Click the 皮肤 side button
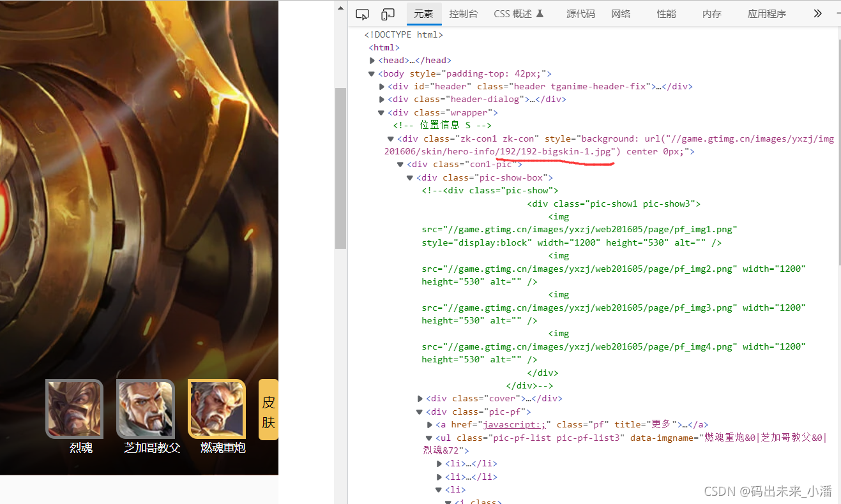Image resolution: width=841 pixels, height=504 pixels. [268, 410]
